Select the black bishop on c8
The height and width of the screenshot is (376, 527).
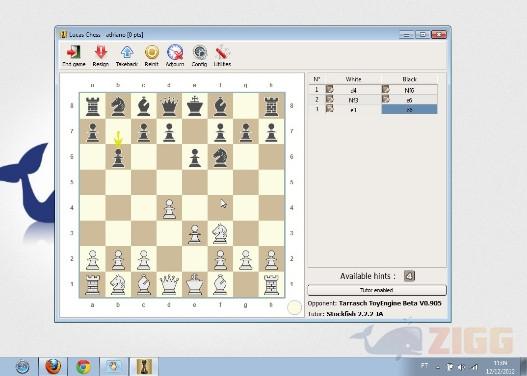(x=144, y=106)
